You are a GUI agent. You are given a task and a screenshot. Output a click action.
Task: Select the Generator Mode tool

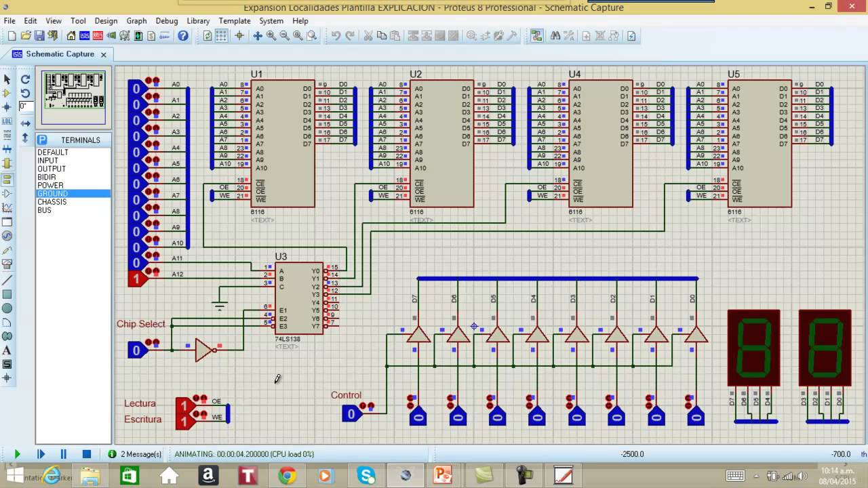(x=7, y=236)
